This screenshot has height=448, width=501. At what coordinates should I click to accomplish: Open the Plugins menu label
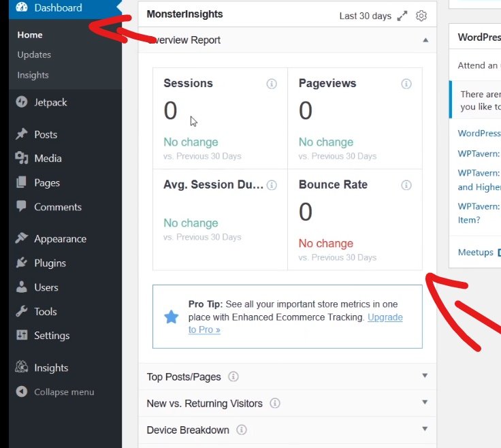[50, 263]
